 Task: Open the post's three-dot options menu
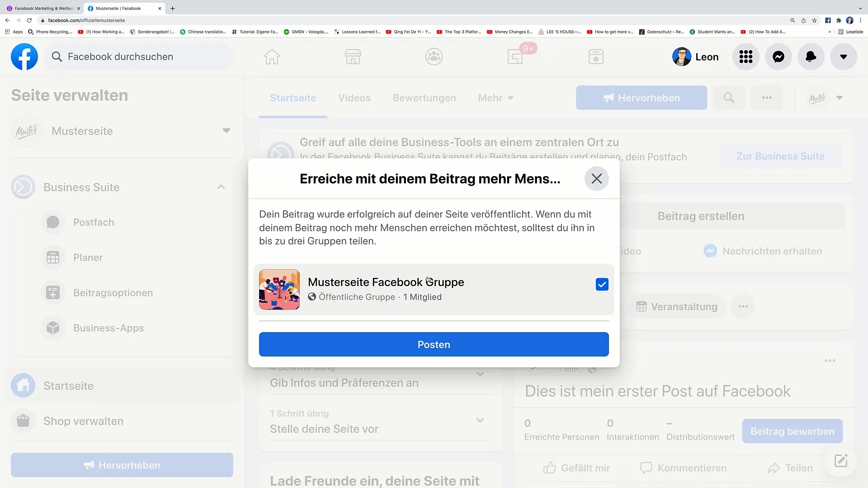coord(830,361)
